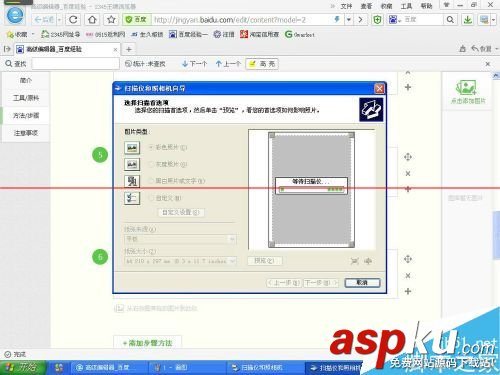Click the browser back arrow button
500x375 pixels.
tap(44, 20)
